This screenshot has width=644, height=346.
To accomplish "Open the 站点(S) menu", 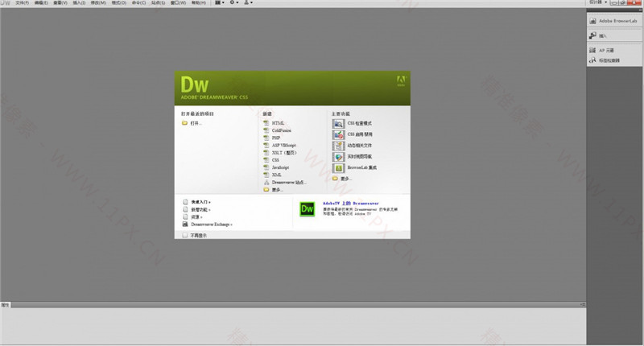I will 158,2.
